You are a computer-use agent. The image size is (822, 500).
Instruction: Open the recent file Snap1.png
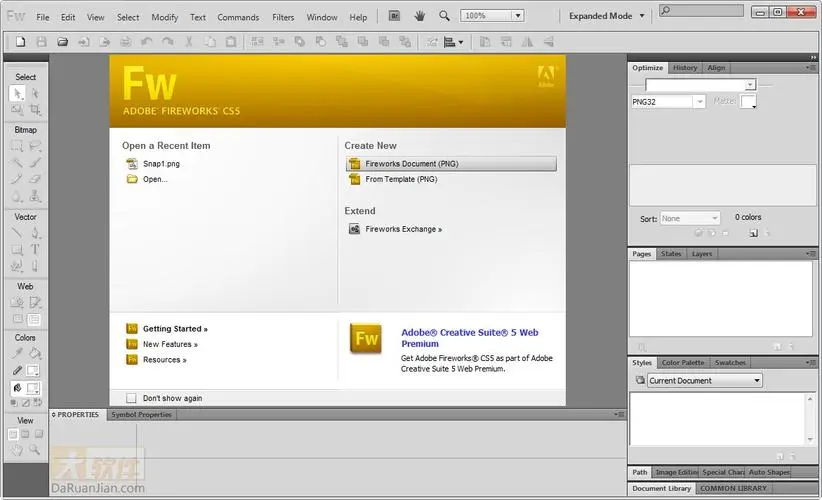click(161, 163)
